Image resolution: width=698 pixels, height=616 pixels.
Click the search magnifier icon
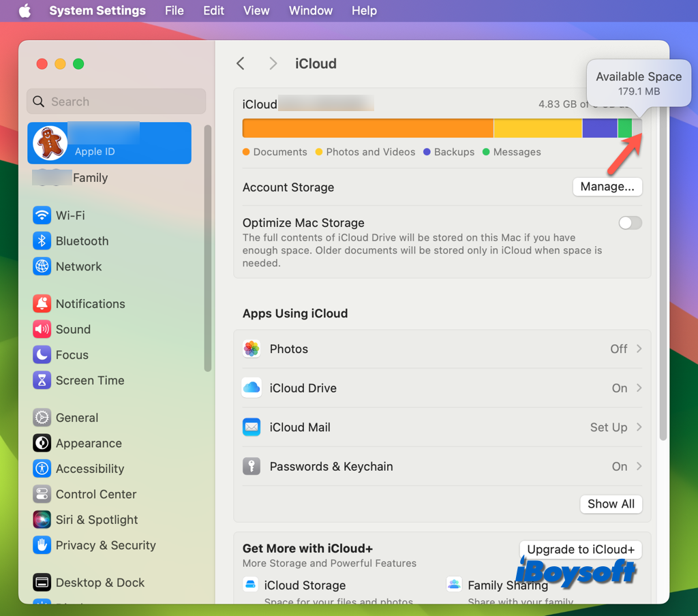pos(39,102)
